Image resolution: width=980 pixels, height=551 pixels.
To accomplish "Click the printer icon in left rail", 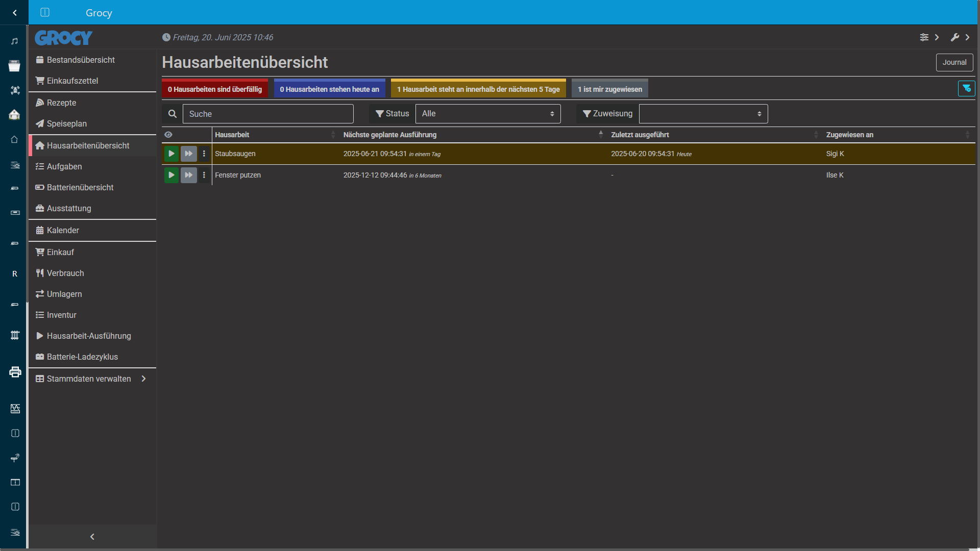I will click(15, 372).
